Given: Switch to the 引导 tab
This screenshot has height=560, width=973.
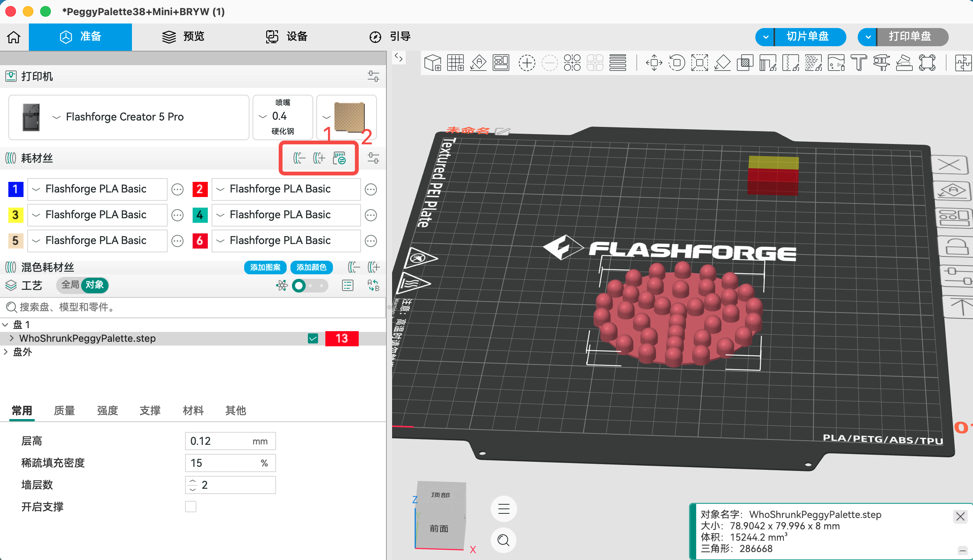Looking at the screenshot, I should 389,37.
